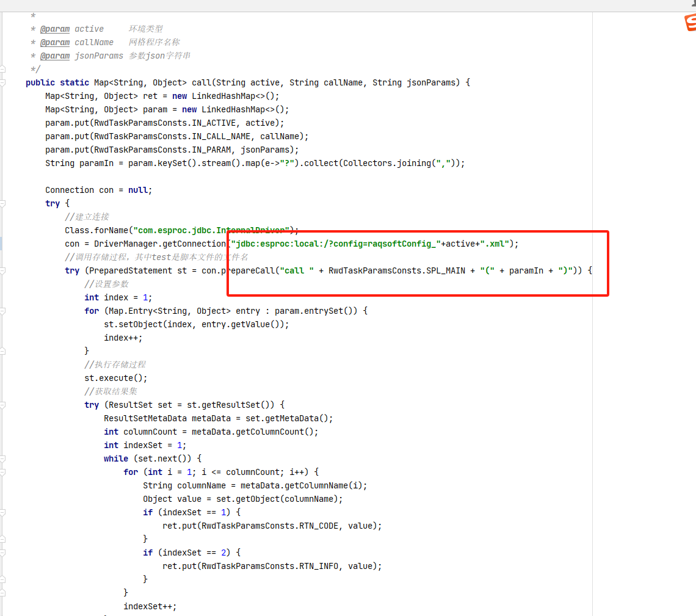This screenshot has width=696, height=616.
Task: Collapse the Javadoc comment end fold marker
Action: point(3,69)
